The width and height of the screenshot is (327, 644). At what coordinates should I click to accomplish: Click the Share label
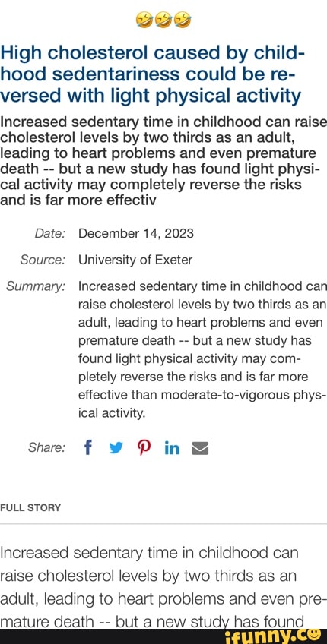(x=46, y=448)
